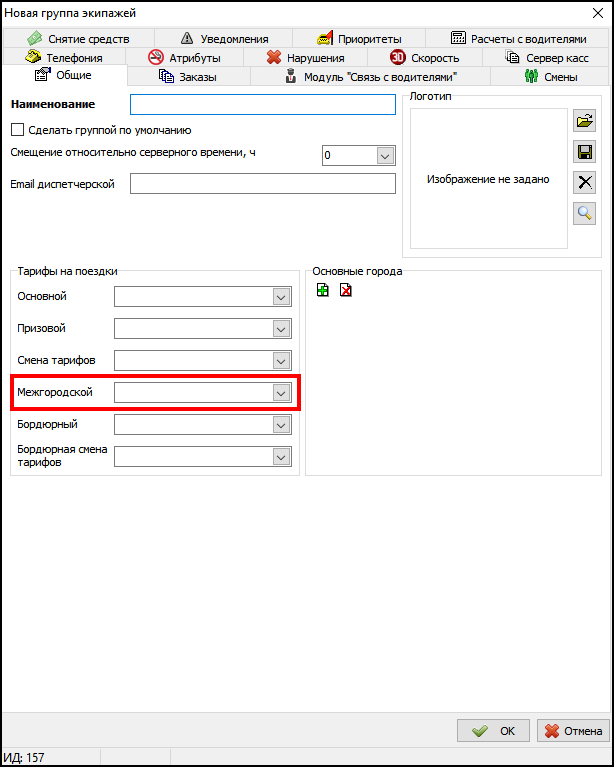Click the save logo floppy disk icon
614x767 pixels.
pyautogui.click(x=585, y=152)
